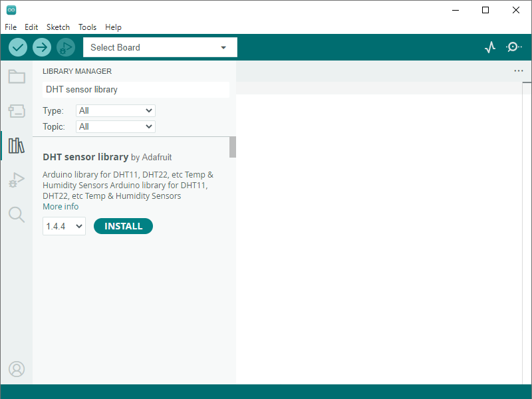The image size is (532, 399).
Task: Open the account profile icon
Action: pyautogui.click(x=17, y=369)
